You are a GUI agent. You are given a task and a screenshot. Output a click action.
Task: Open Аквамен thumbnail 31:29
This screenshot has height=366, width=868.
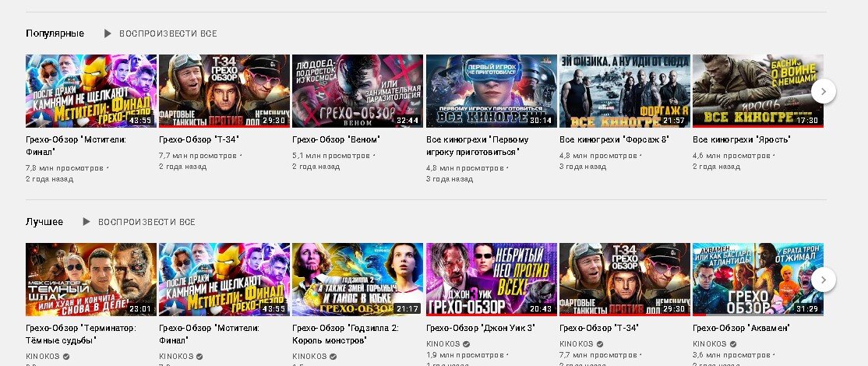pyautogui.click(x=758, y=280)
